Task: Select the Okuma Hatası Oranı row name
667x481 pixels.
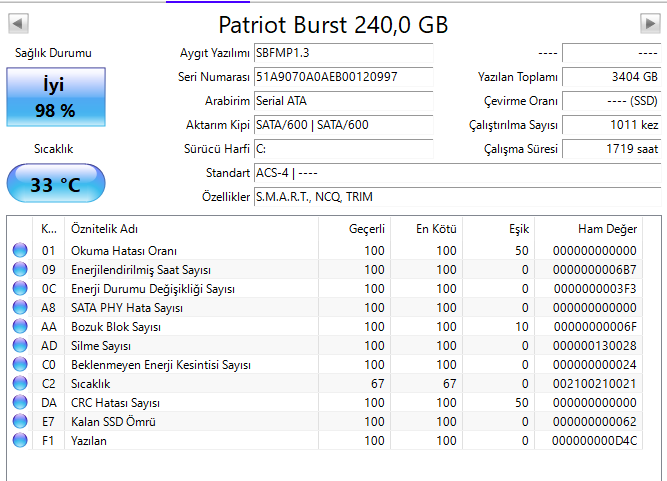Action: 124,251
